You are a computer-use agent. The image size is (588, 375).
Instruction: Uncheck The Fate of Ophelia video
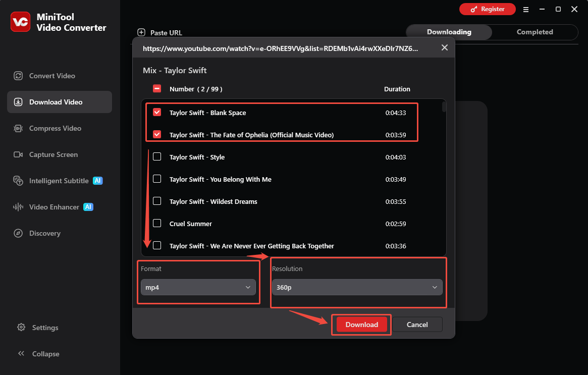[157, 134]
